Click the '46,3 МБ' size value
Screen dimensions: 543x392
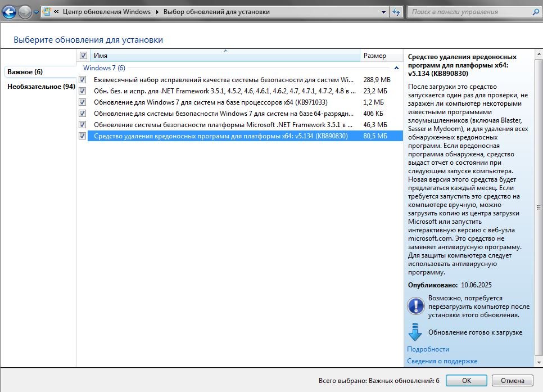375,124
